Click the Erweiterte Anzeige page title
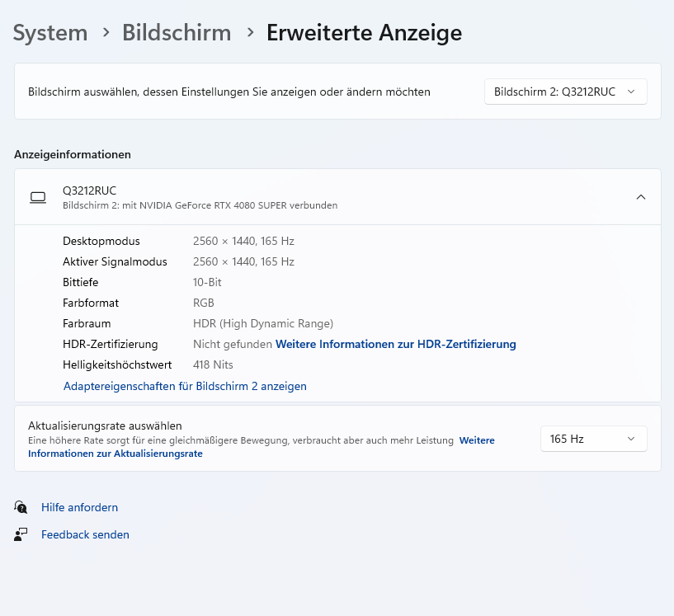Image resolution: width=674 pixels, height=616 pixels. 364,33
